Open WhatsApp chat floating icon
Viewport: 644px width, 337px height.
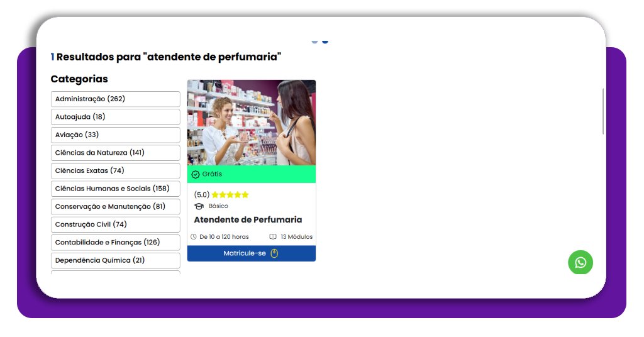tap(580, 262)
